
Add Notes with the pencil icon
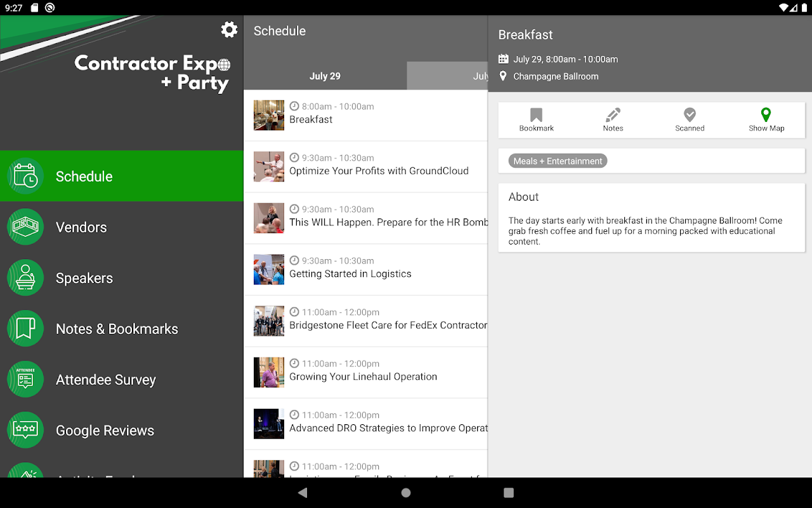click(613, 119)
